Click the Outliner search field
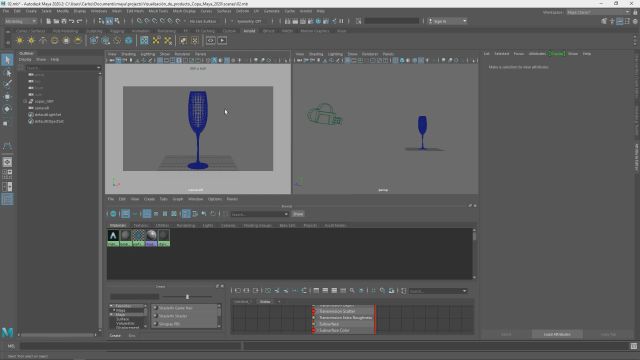The image size is (640, 360). (60, 68)
